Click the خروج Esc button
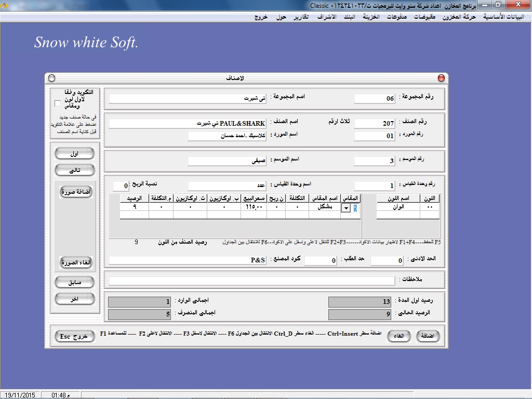The image size is (532, 399). 74,337
